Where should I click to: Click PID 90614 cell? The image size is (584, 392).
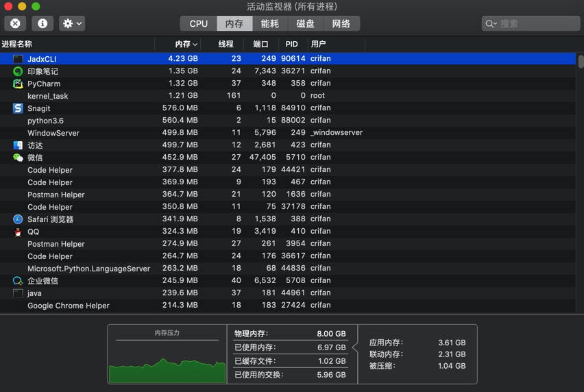(293, 58)
